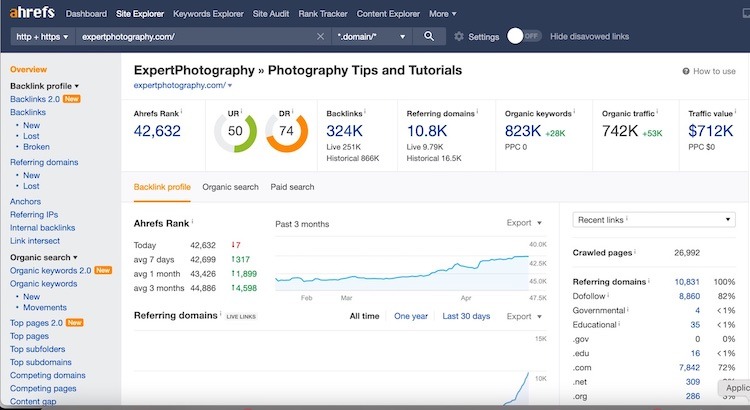The image size is (750, 410).
Task: Toggle Hide disavowed links switch
Action: point(524,36)
